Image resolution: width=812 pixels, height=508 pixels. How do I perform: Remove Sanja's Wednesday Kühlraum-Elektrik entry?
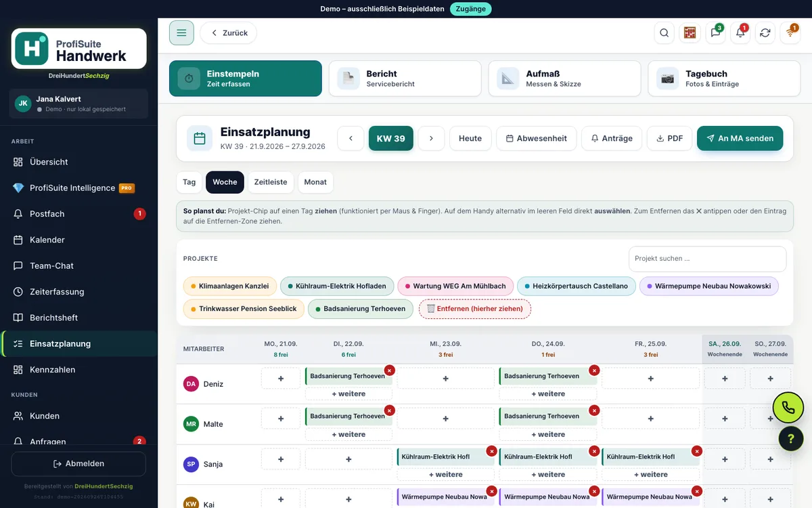[x=491, y=451]
